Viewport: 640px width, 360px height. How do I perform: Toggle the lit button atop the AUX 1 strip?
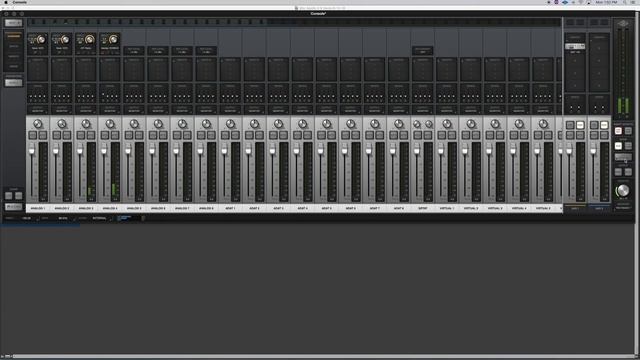click(580, 125)
